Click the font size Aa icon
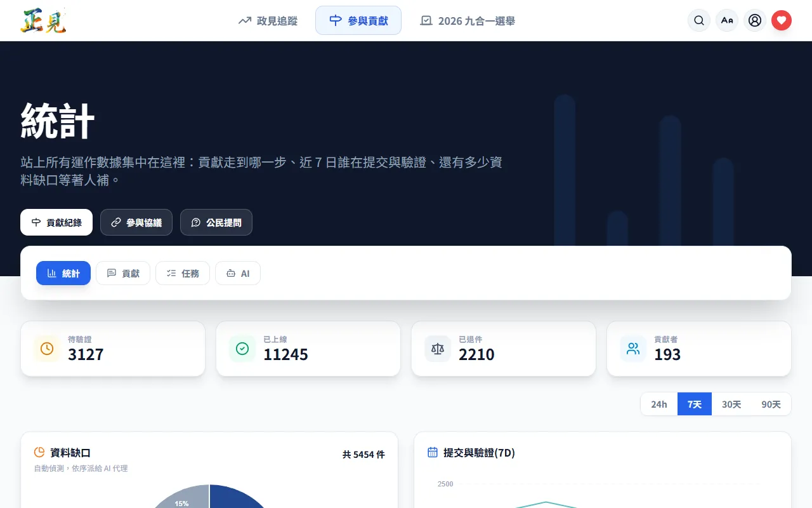 [727, 20]
